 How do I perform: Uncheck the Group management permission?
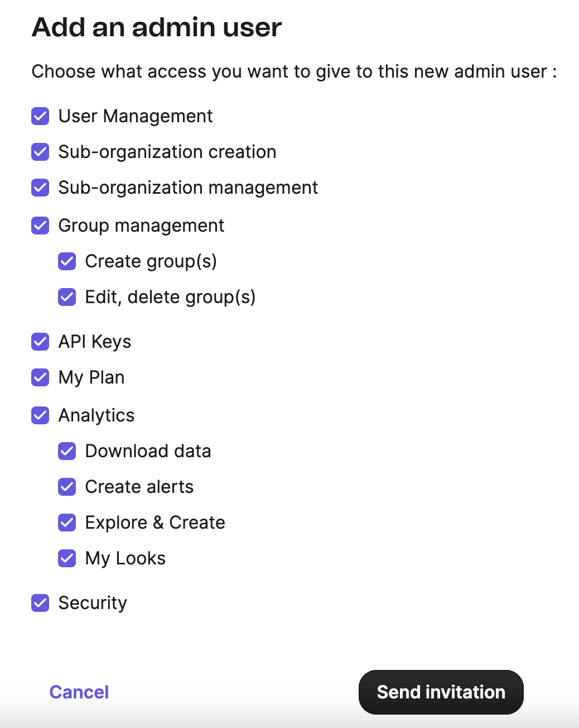(40, 226)
